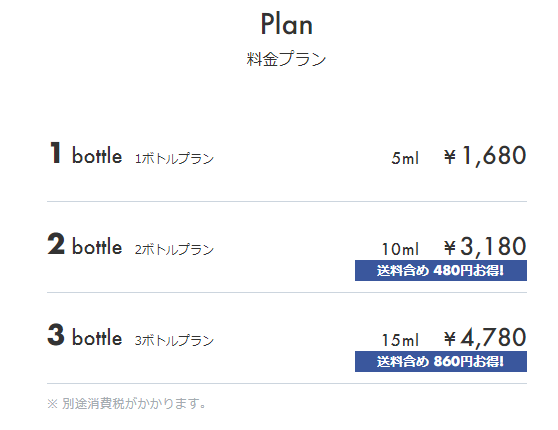This screenshot has width=558, height=430.
Task: Select the 2 bottle plan label
Action: point(85,245)
